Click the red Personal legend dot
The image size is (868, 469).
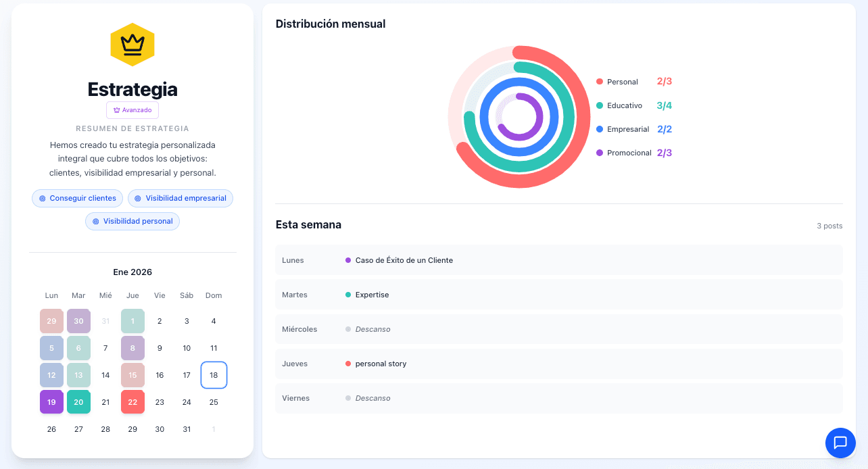point(600,82)
